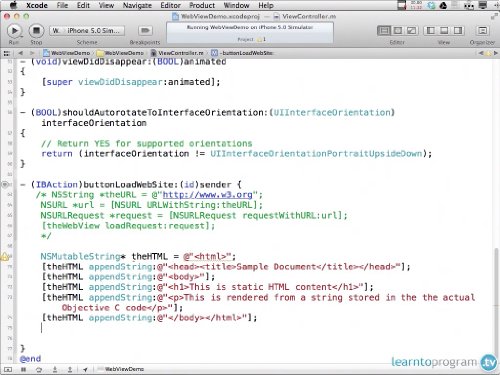Open the File menu
This screenshot has width=500, height=375.
tap(62, 5)
